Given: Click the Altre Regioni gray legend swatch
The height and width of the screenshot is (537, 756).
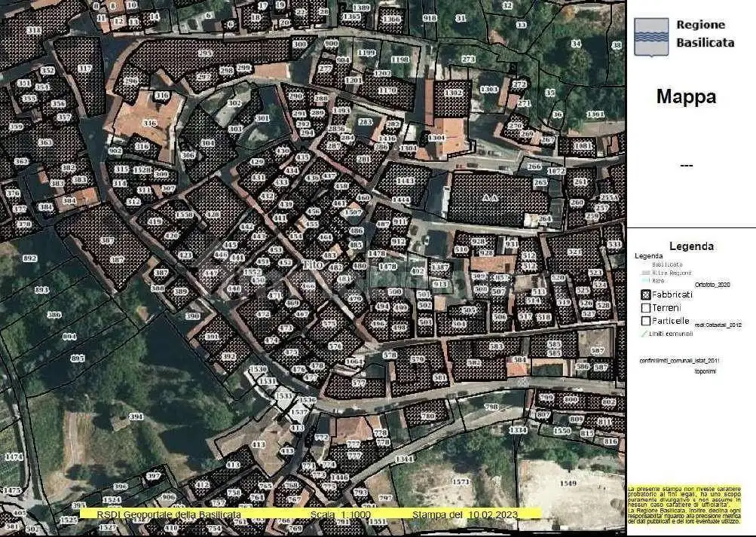Looking at the screenshot, I should click(645, 273).
